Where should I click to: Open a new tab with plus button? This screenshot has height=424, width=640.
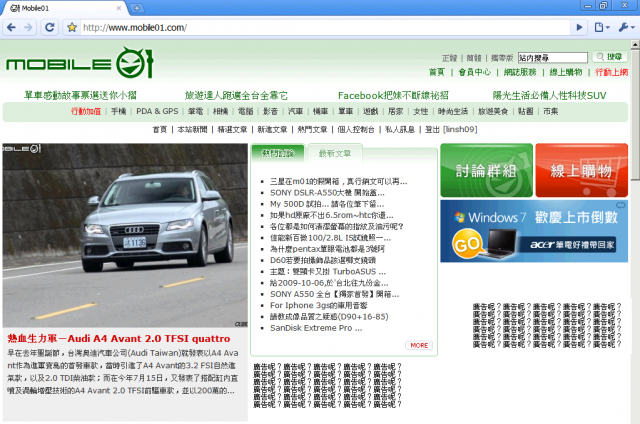click(x=137, y=8)
